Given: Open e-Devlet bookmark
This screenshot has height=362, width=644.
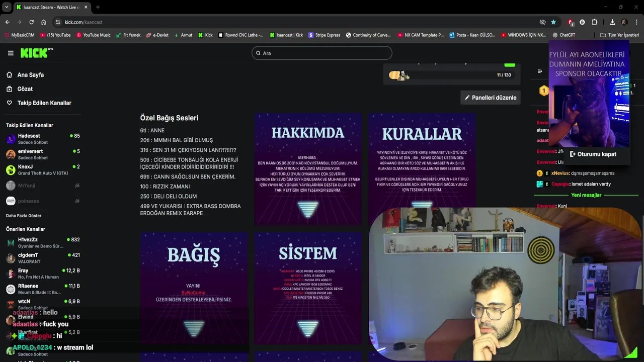Looking at the screenshot, I should pyautogui.click(x=157, y=35).
